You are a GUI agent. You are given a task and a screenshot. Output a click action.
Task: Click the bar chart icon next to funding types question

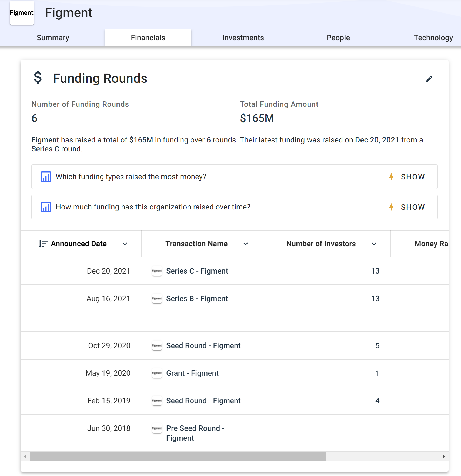46,177
